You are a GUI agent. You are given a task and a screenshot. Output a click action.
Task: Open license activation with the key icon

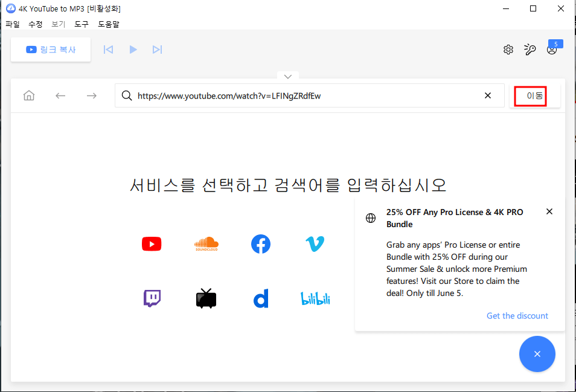[530, 49]
